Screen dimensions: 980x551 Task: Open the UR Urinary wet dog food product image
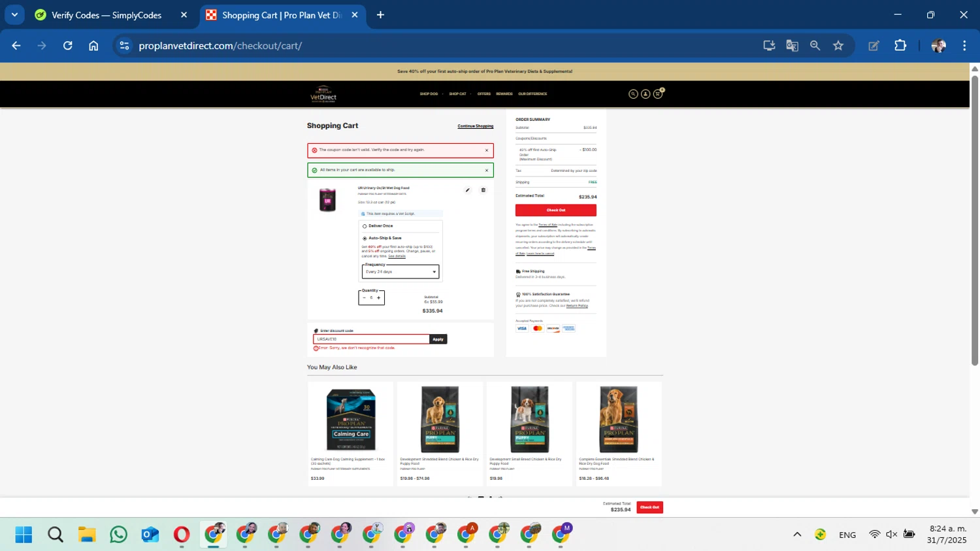click(327, 200)
